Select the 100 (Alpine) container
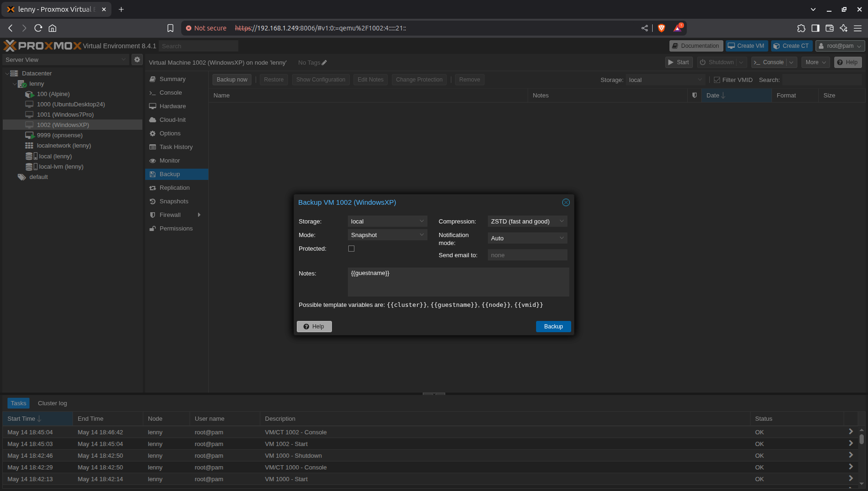This screenshot has width=868, height=491. pyautogui.click(x=53, y=94)
